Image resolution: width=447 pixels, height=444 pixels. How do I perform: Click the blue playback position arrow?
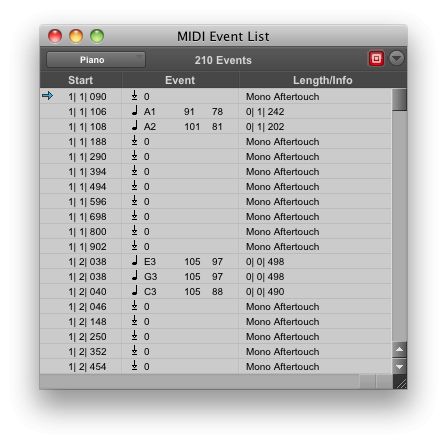click(48, 96)
